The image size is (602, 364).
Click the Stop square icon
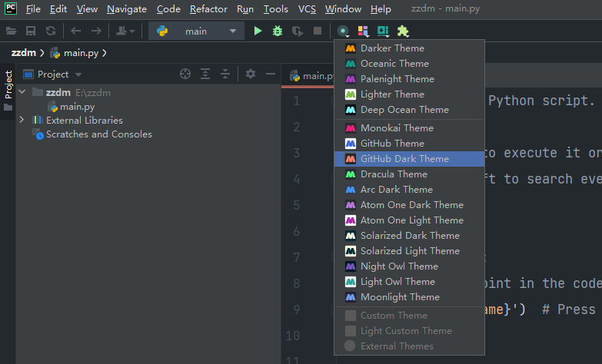click(317, 31)
